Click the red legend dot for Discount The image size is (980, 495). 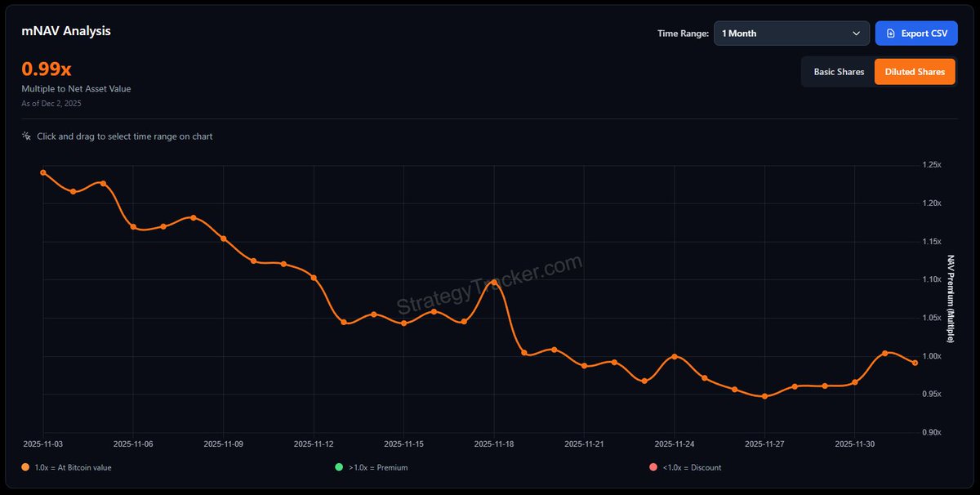coord(653,467)
